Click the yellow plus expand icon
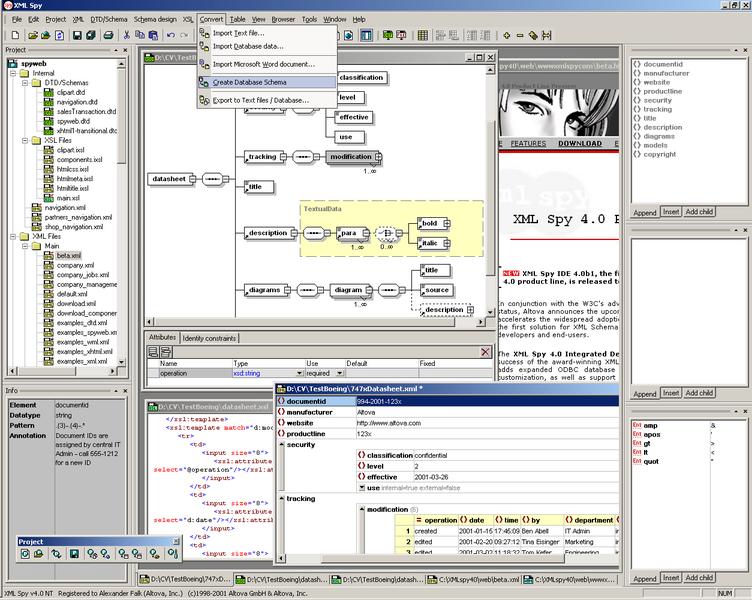 (x=506, y=35)
